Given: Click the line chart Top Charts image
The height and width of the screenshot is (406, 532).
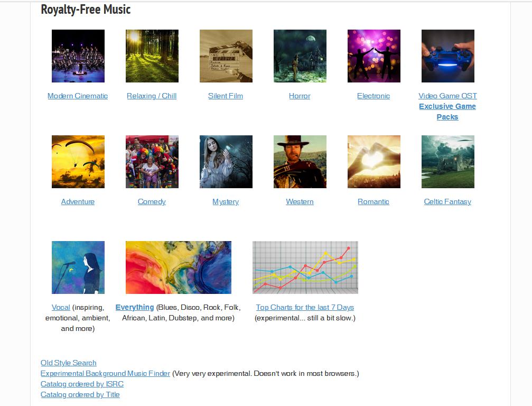Looking at the screenshot, I should point(305,267).
